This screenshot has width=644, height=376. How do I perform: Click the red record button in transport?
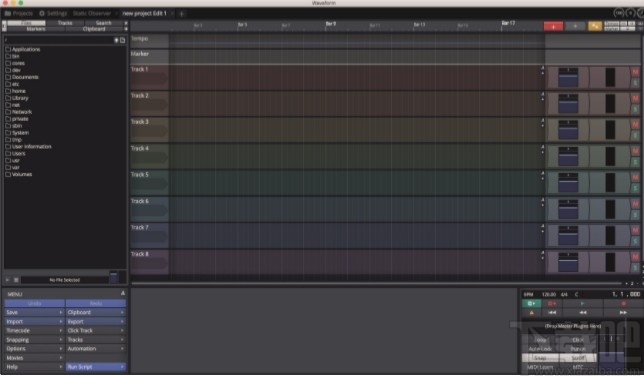623,303
